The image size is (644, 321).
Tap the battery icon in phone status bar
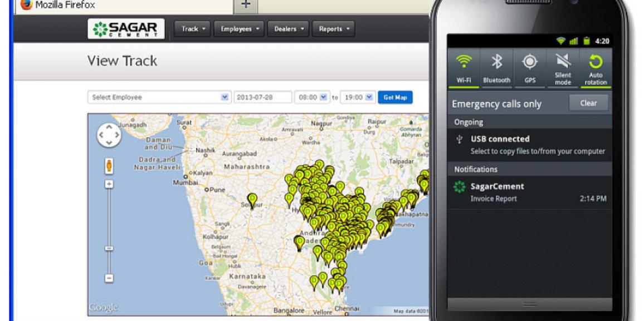click(x=587, y=41)
